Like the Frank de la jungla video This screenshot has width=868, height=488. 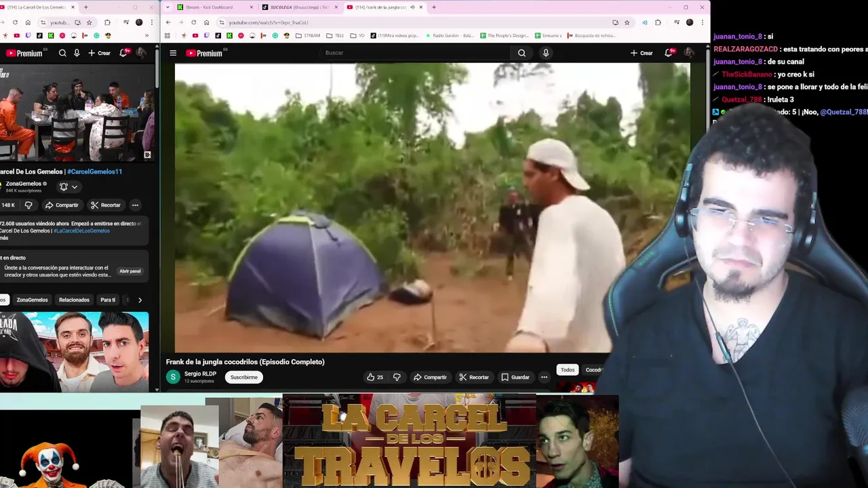point(375,377)
